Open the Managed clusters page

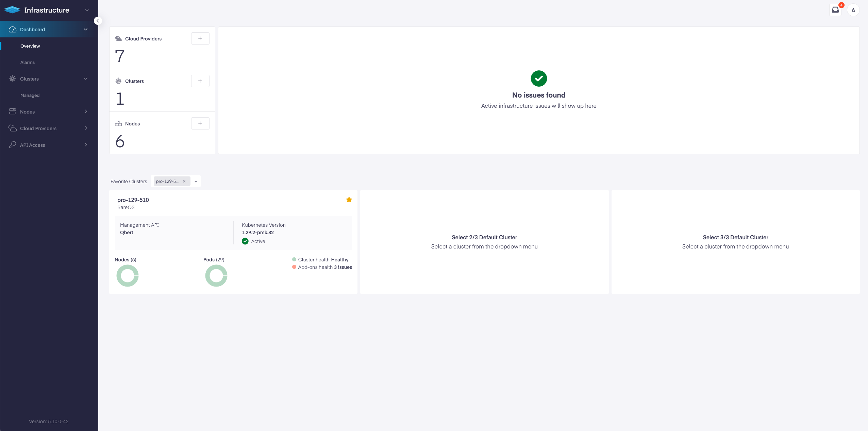(x=30, y=95)
